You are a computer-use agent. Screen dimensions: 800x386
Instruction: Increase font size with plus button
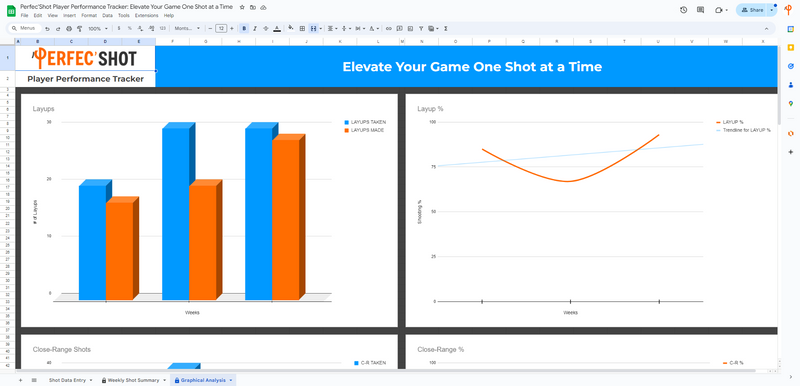coord(232,29)
